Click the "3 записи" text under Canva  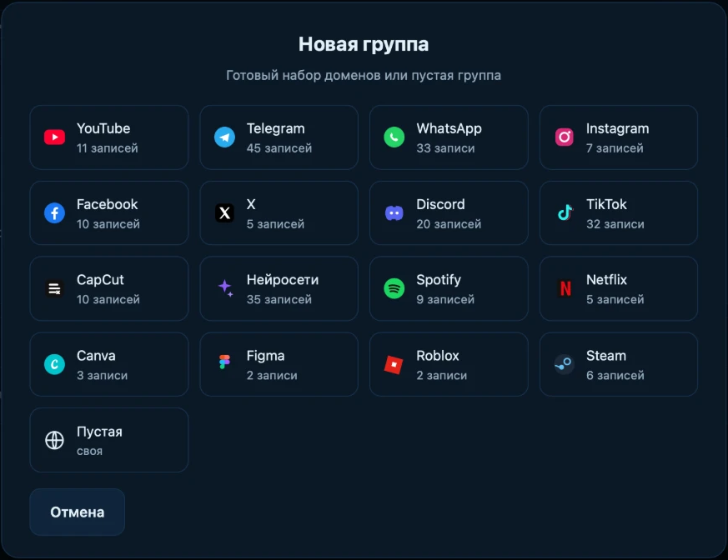click(x=102, y=375)
